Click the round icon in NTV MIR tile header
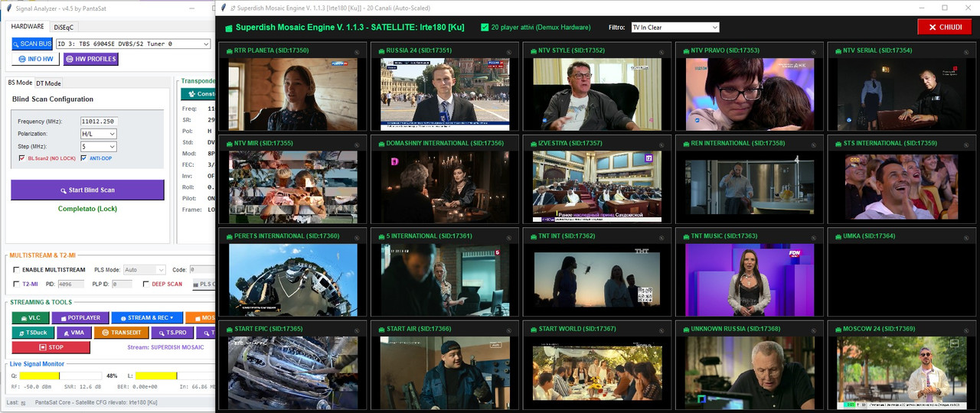 [357, 145]
